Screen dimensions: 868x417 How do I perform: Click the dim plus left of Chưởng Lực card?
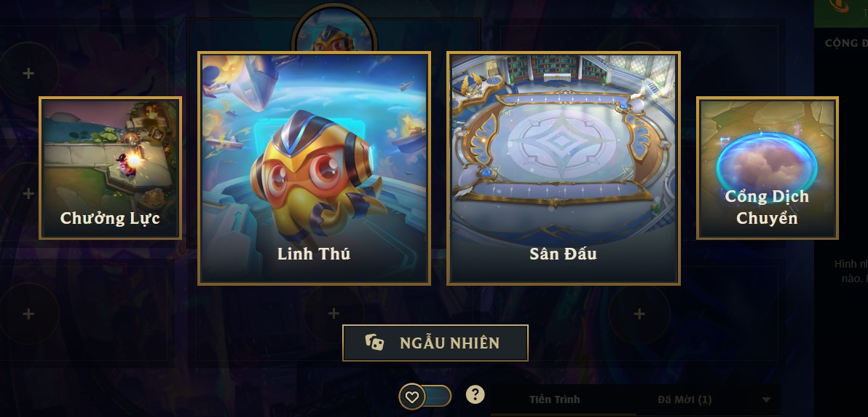click(28, 193)
